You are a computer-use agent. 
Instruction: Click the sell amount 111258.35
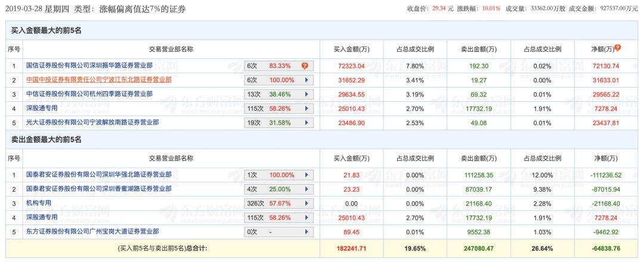(x=478, y=175)
